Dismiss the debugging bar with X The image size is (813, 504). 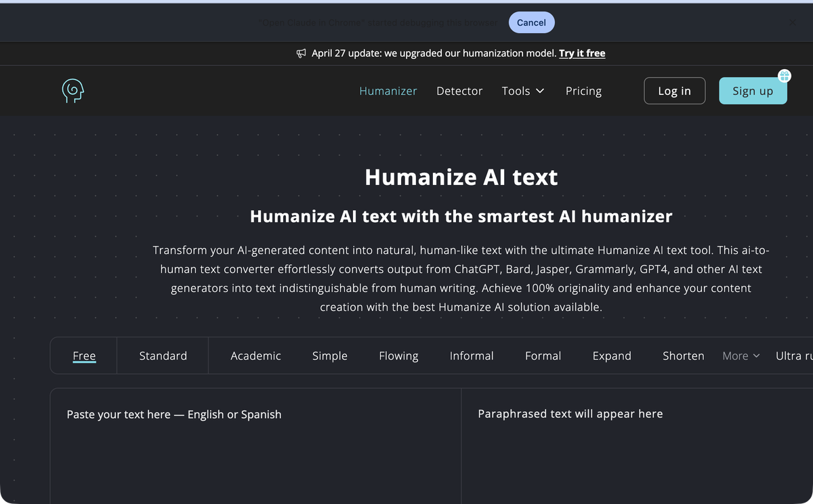pos(793,22)
